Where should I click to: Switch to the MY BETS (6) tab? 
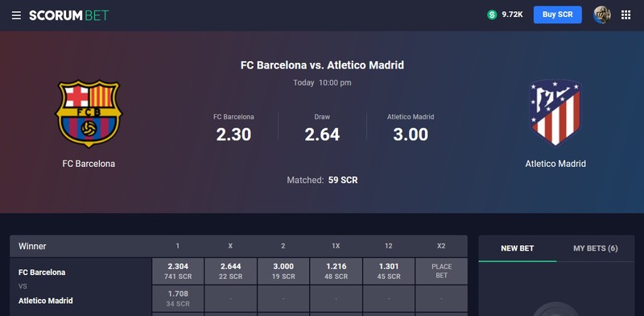(x=595, y=248)
